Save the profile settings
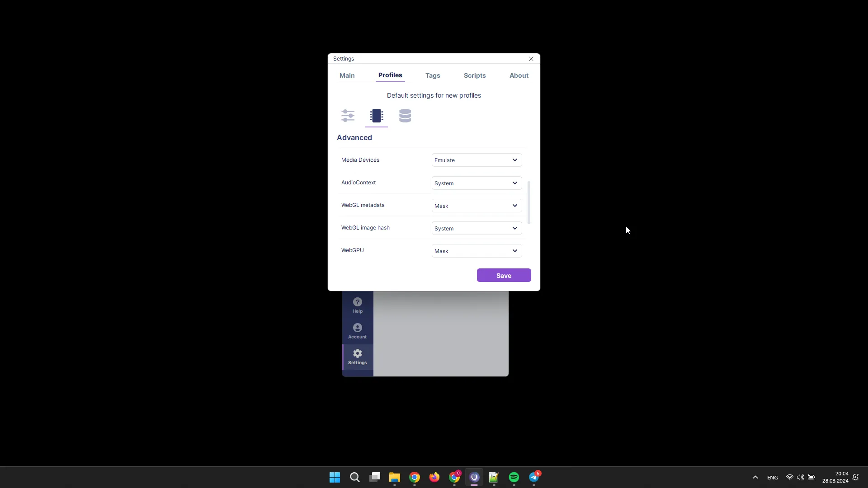Viewport: 868px width, 488px height. coord(503,275)
